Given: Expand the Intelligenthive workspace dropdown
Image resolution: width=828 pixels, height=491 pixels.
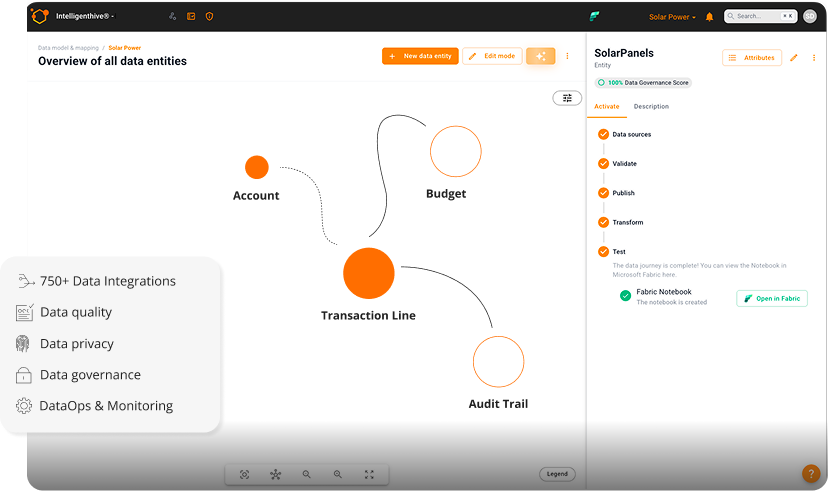Looking at the screenshot, I should click(x=85, y=17).
